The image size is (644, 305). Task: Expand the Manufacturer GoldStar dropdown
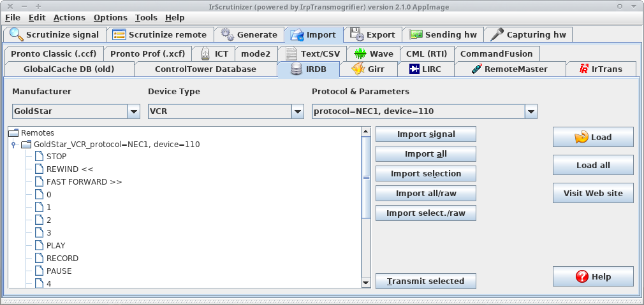(x=134, y=111)
